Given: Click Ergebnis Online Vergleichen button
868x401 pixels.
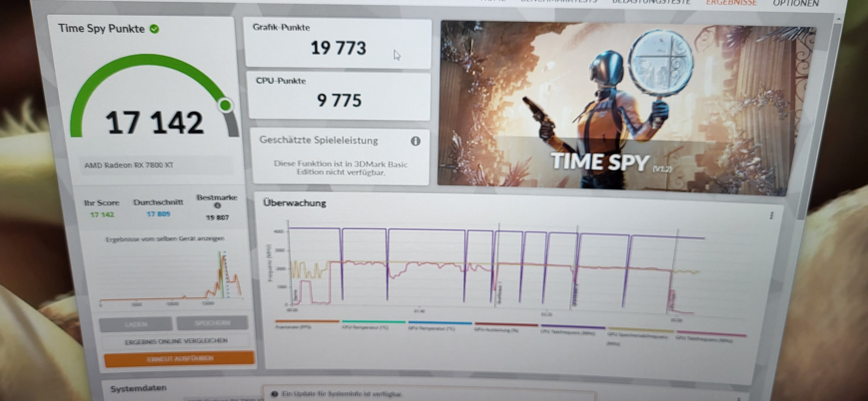Looking at the screenshot, I should [x=176, y=341].
